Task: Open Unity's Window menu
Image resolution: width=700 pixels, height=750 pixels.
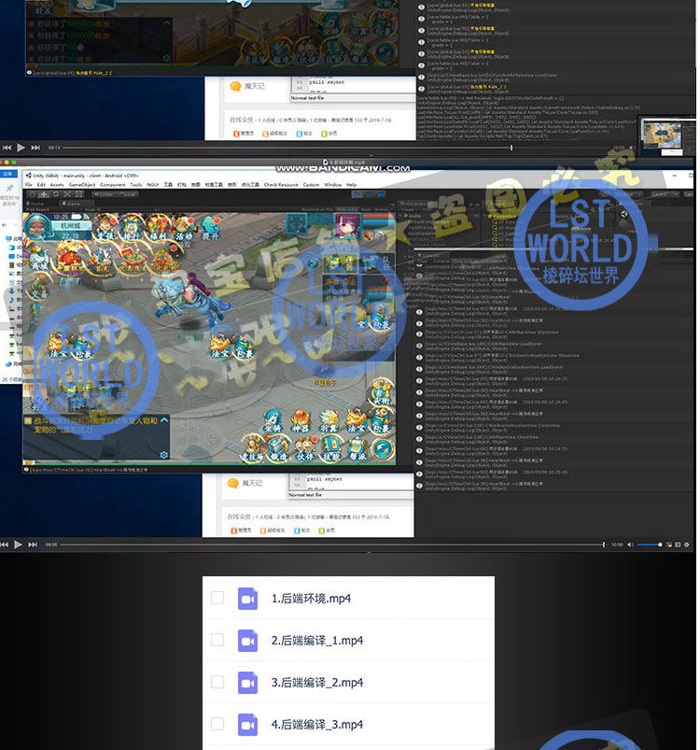Action: (332, 185)
